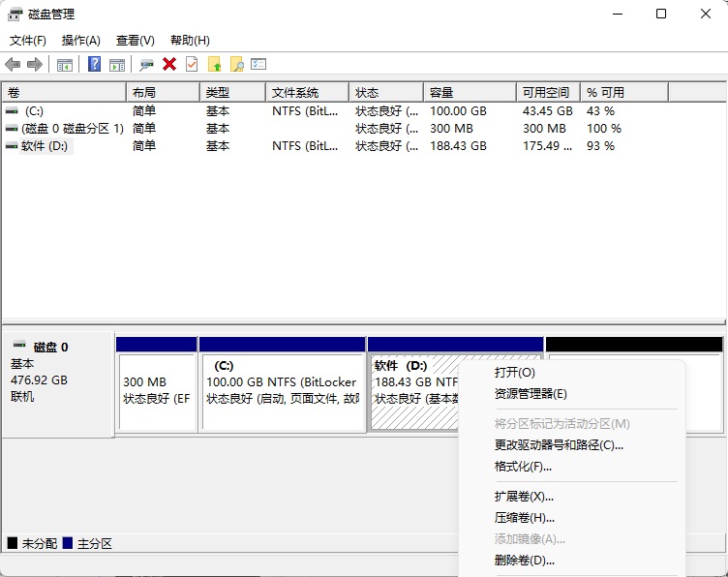Click the 联机 online status text
Image resolution: width=728 pixels, height=577 pixels.
(x=22, y=397)
